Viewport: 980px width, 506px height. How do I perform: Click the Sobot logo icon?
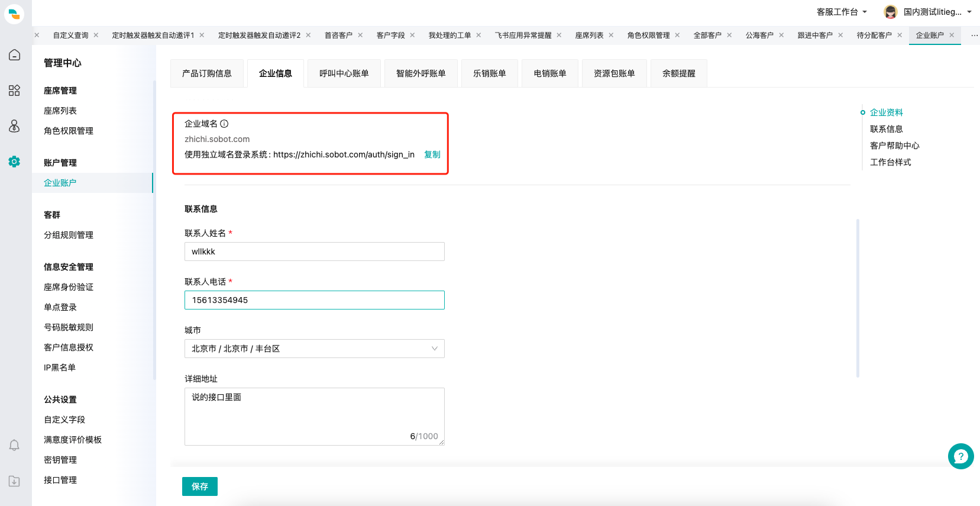[x=14, y=14]
